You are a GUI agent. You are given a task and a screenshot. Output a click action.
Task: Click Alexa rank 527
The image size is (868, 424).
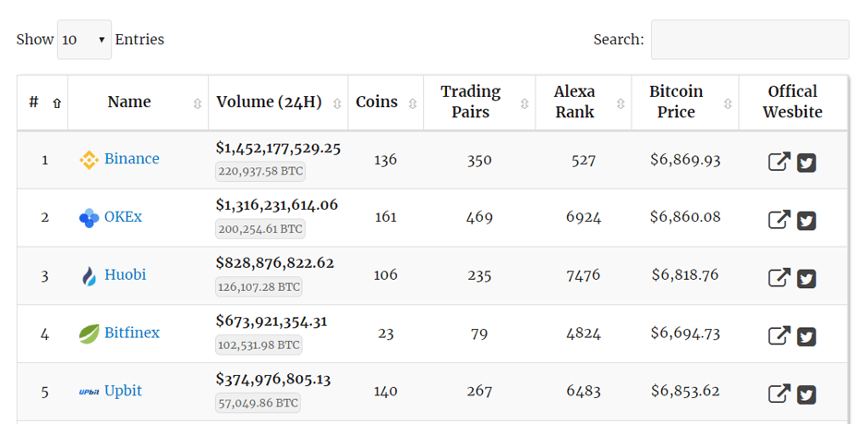pos(584,161)
